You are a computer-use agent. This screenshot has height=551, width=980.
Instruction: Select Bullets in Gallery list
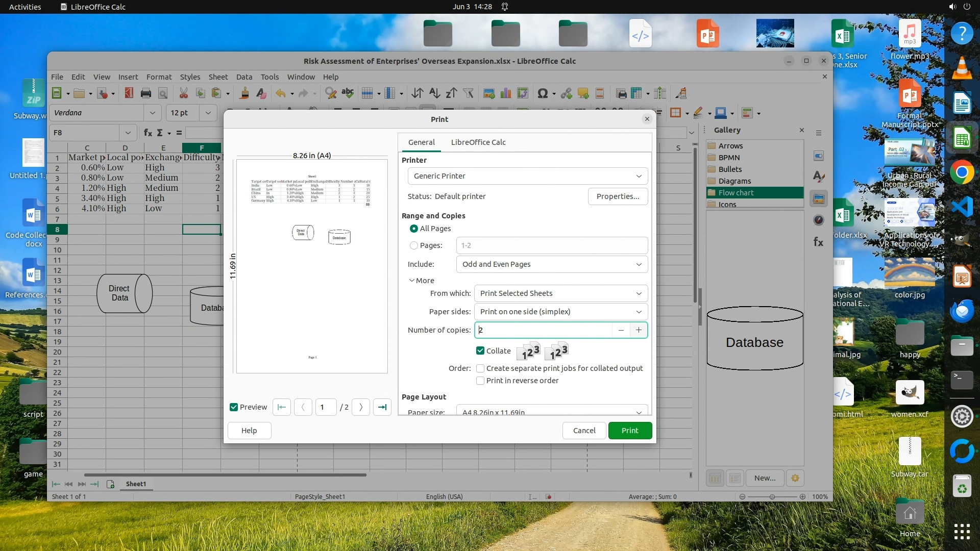(730, 169)
